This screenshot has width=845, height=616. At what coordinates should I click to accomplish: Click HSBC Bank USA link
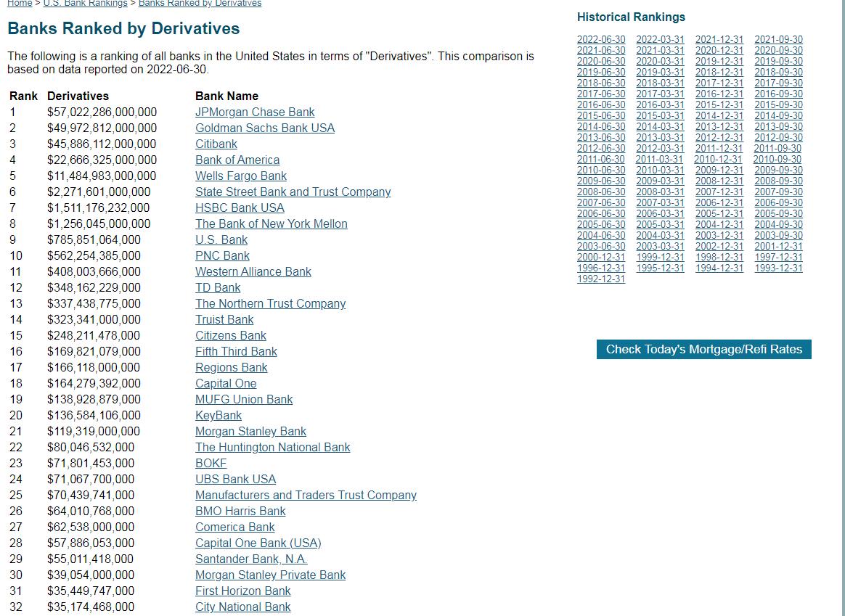(240, 208)
